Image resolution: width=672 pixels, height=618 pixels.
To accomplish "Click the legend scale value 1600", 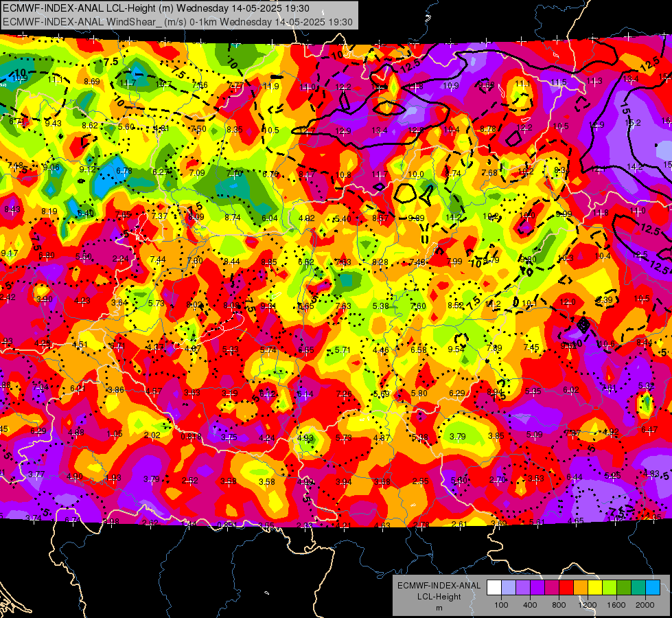I will click(x=616, y=605).
